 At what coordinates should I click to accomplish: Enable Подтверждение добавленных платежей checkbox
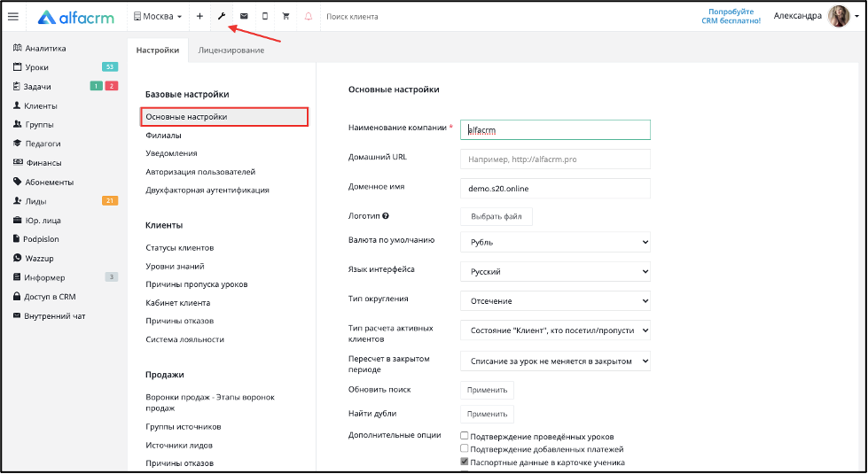pos(465,448)
